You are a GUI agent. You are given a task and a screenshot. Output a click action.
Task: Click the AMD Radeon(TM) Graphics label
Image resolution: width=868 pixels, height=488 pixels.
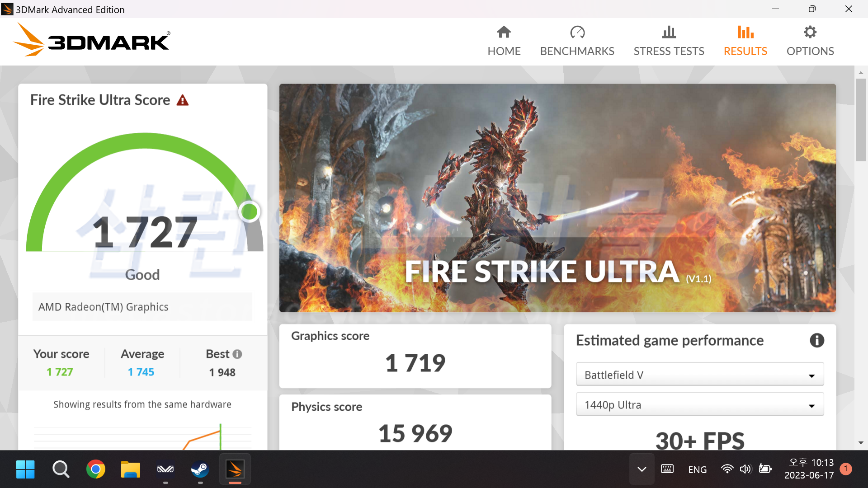tap(104, 307)
